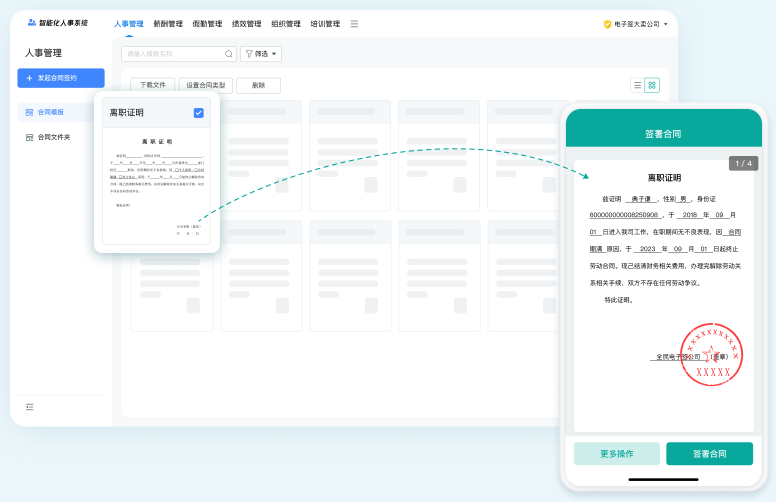Click the 离职证明 document title on phone
Screen dimensions: 776x502
click(664, 178)
